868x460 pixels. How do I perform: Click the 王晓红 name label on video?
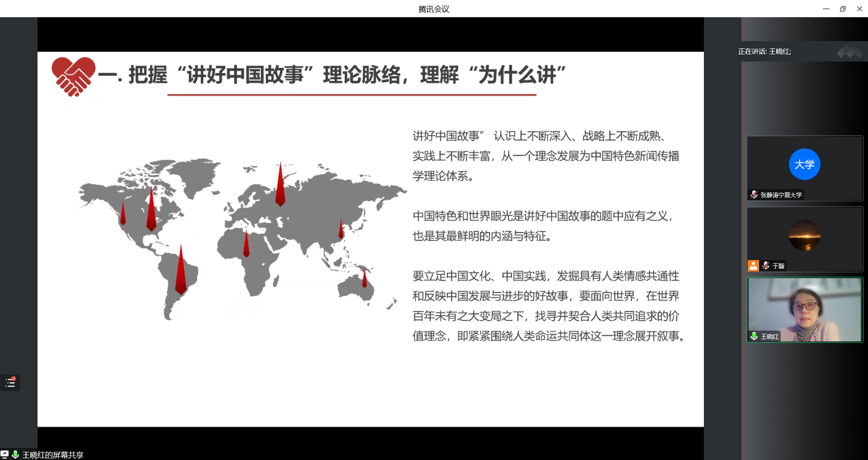769,337
